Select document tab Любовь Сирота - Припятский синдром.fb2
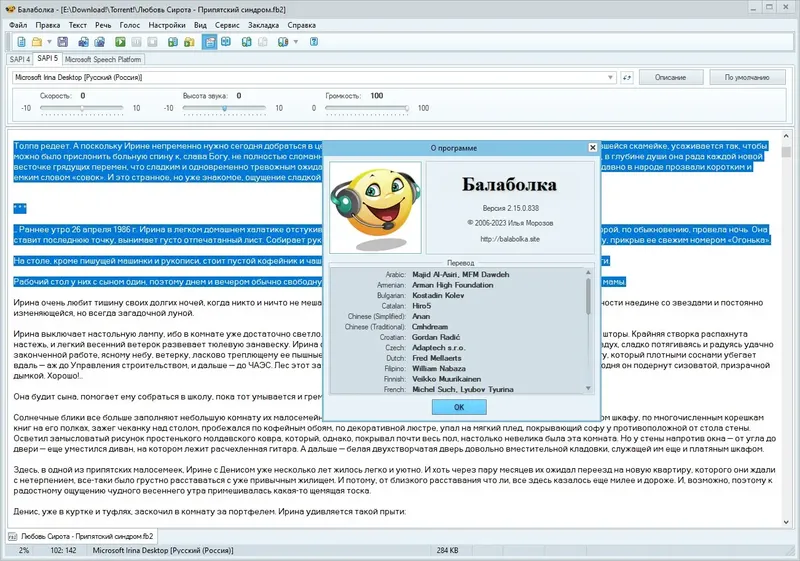Viewport: 800px width, 561px height. [x=82, y=536]
